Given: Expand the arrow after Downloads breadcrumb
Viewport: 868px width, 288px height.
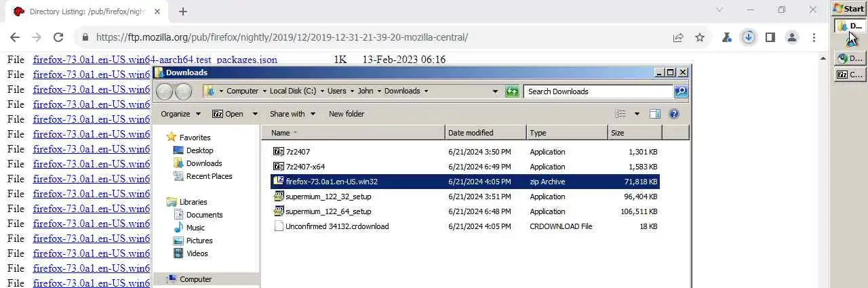Looking at the screenshot, I should [x=426, y=91].
